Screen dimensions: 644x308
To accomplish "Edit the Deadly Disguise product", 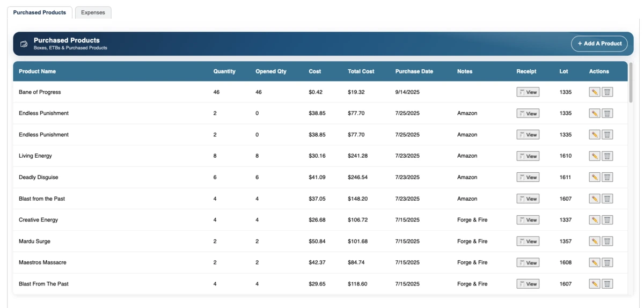I will 594,177.
